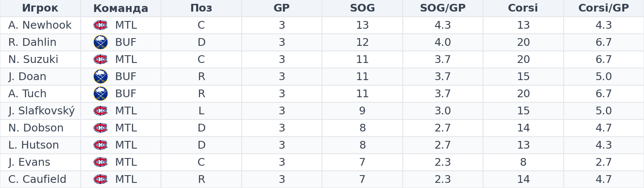Click the Canadiens logo next to N. Suzuki

(100, 60)
